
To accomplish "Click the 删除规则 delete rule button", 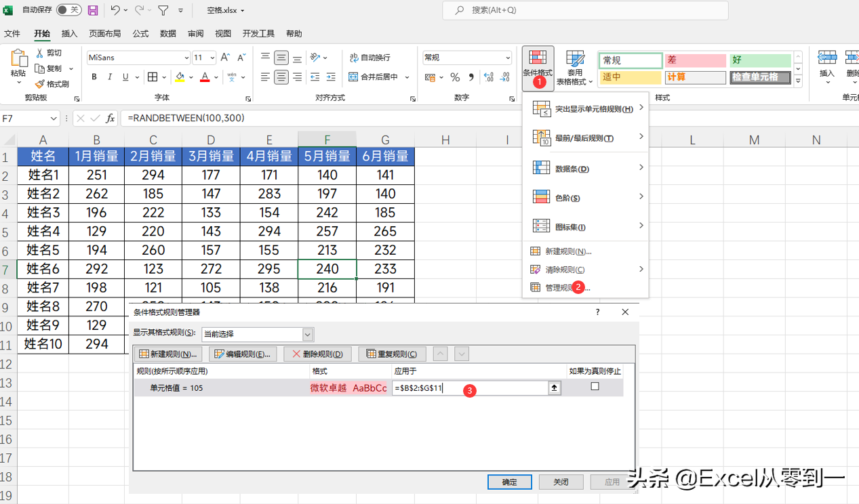I will 317,354.
